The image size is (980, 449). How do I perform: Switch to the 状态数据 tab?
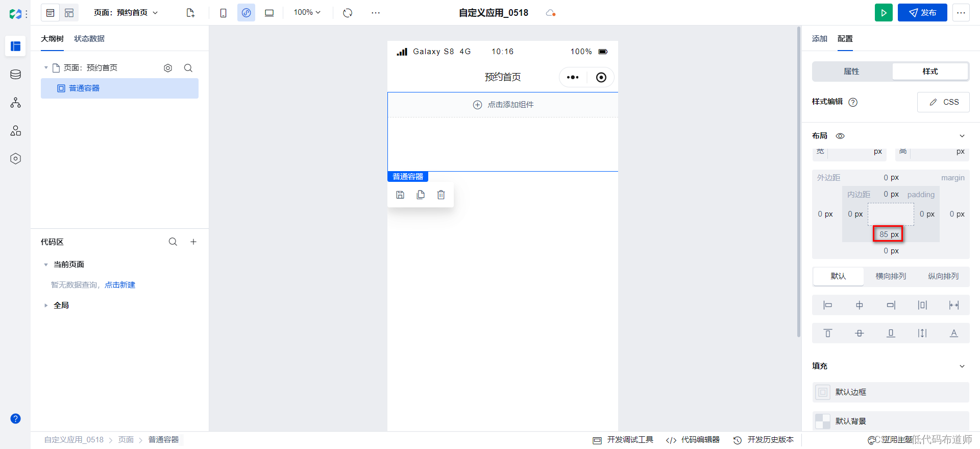point(89,39)
